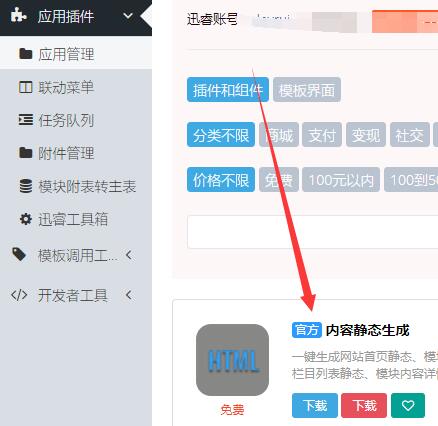This screenshot has width=438, height=426.
Task: Filter by the 支付 category
Action: 322,135
